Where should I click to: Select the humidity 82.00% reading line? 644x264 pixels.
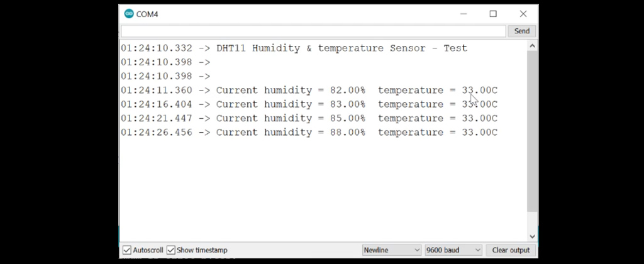(x=309, y=91)
